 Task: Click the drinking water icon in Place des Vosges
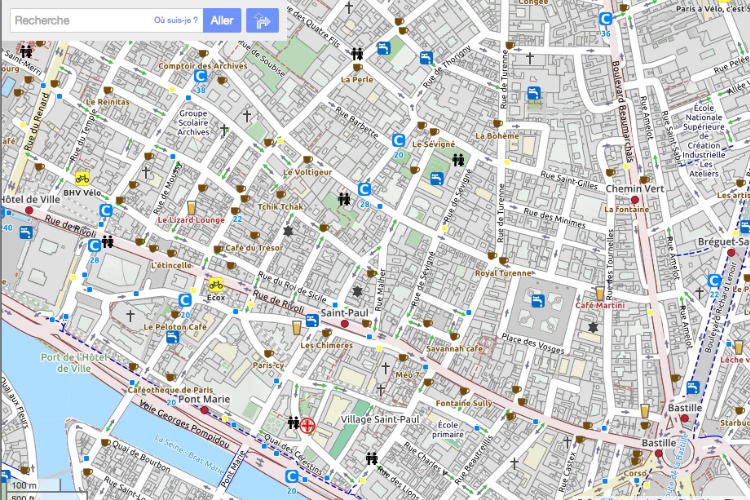[x=538, y=301]
